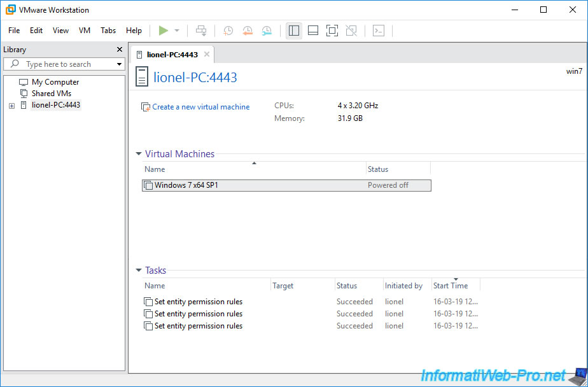Select My Computer in Library tree
Screen dimensions: 588x387
tap(55, 81)
